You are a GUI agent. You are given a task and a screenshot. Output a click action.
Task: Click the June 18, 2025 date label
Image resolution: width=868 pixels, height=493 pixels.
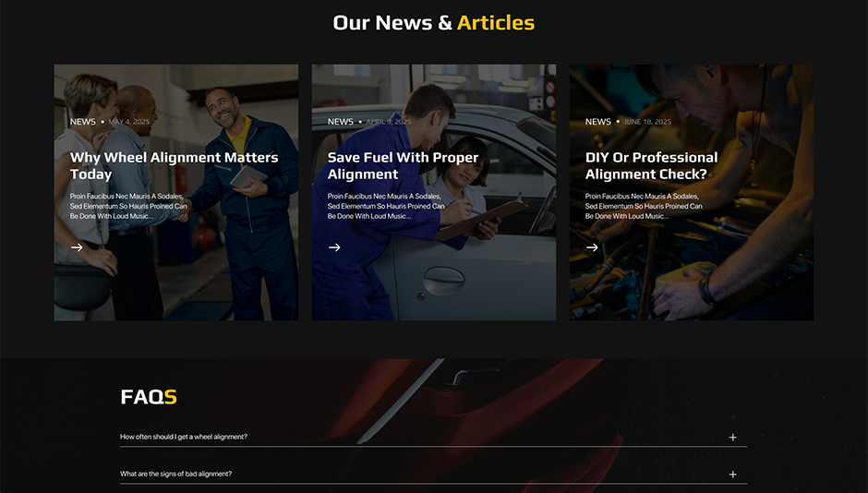click(x=647, y=122)
